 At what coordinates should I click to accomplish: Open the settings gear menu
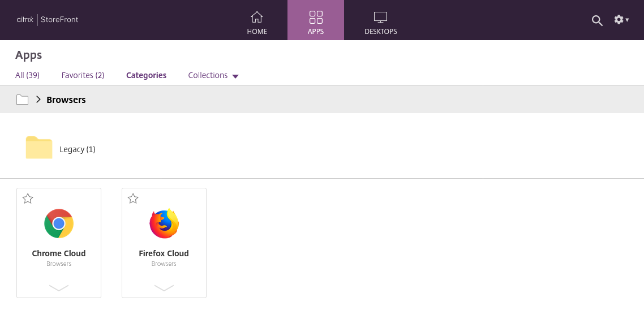click(x=621, y=20)
